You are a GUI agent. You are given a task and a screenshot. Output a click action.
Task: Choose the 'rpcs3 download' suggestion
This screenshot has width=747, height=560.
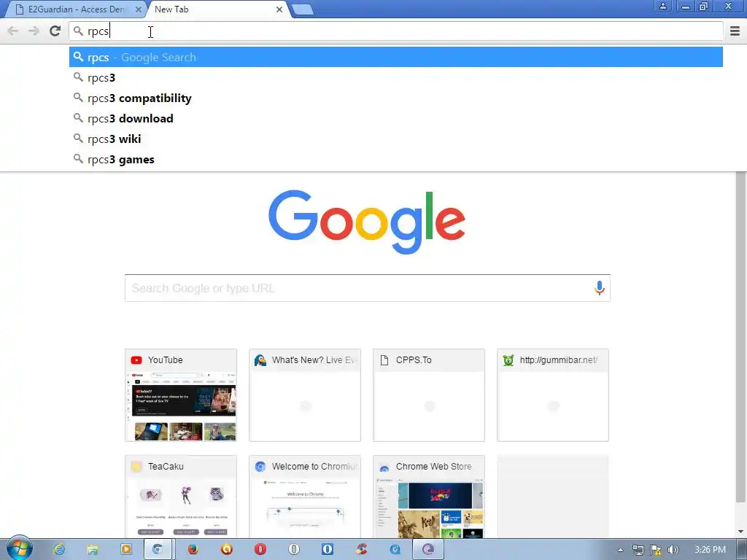pos(396,119)
